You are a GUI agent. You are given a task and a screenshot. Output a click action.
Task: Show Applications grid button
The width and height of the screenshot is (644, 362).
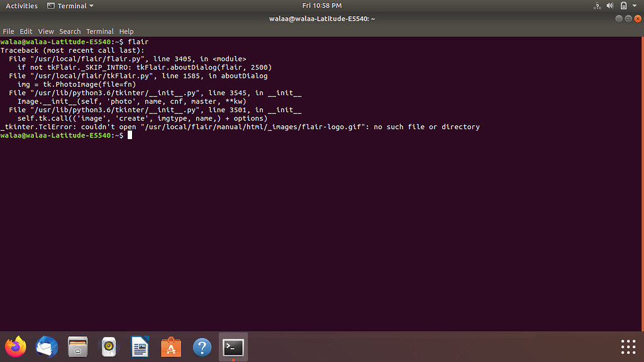[x=628, y=347]
